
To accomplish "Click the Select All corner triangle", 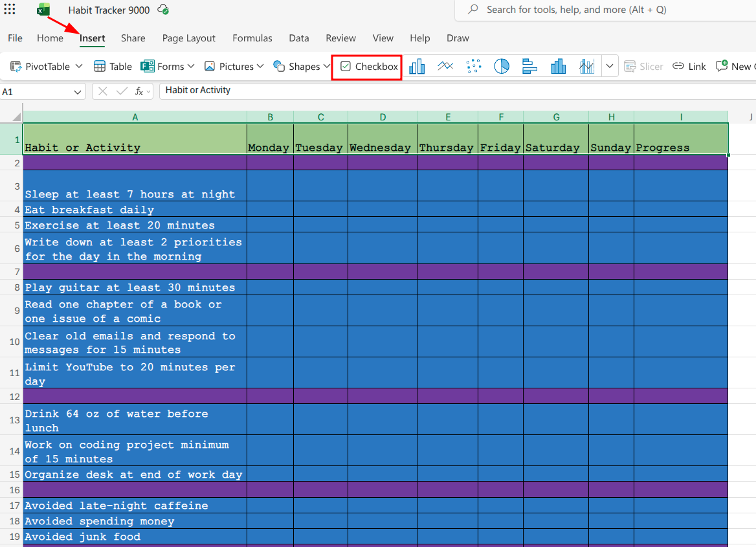I will [x=17, y=117].
